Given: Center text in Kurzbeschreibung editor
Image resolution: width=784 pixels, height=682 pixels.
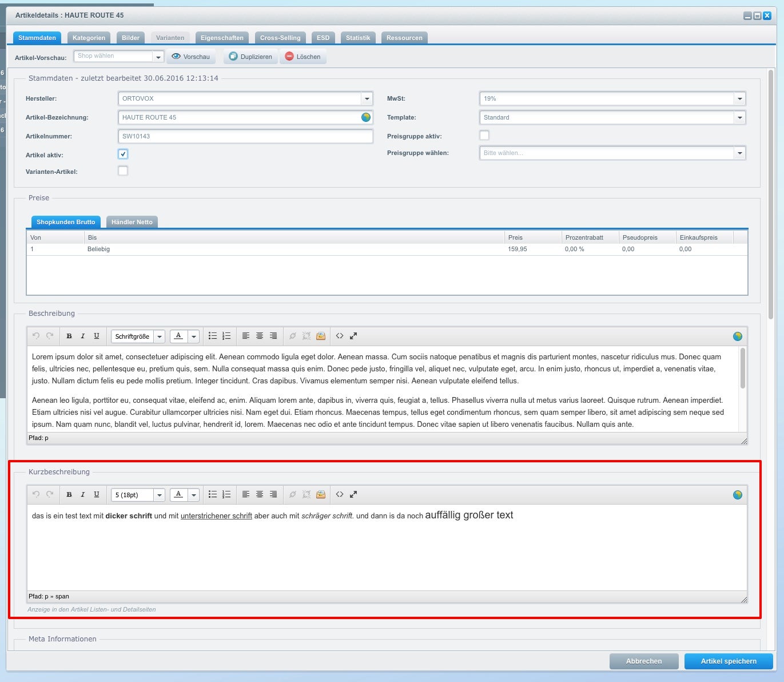Looking at the screenshot, I should pos(260,494).
